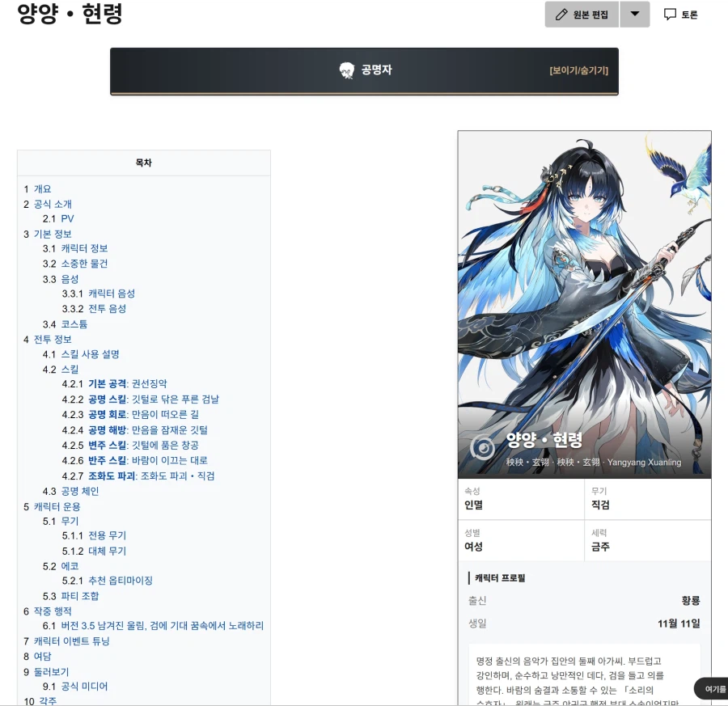Go to 개요 section in contents
The height and width of the screenshot is (706, 728).
click(x=42, y=189)
